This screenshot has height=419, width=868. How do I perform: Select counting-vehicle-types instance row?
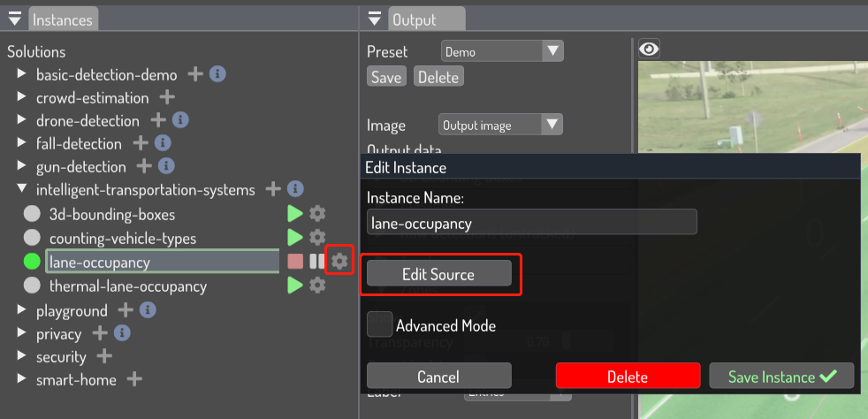click(123, 239)
